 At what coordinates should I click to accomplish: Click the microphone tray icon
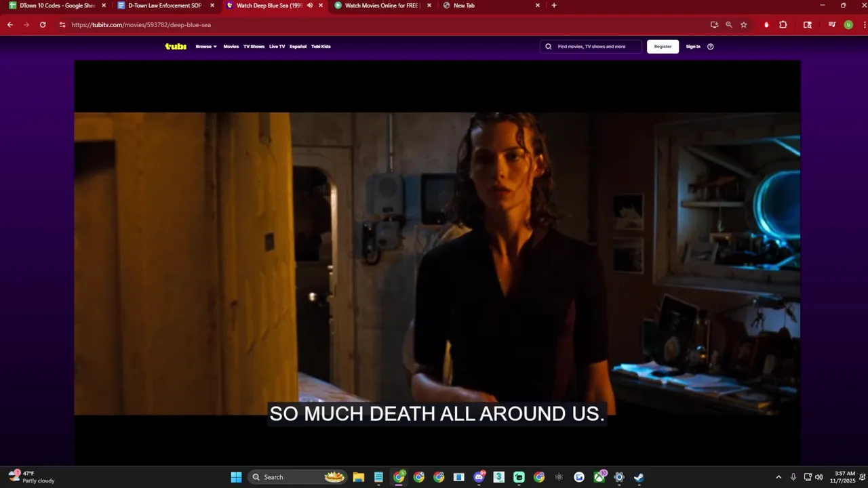point(793,477)
